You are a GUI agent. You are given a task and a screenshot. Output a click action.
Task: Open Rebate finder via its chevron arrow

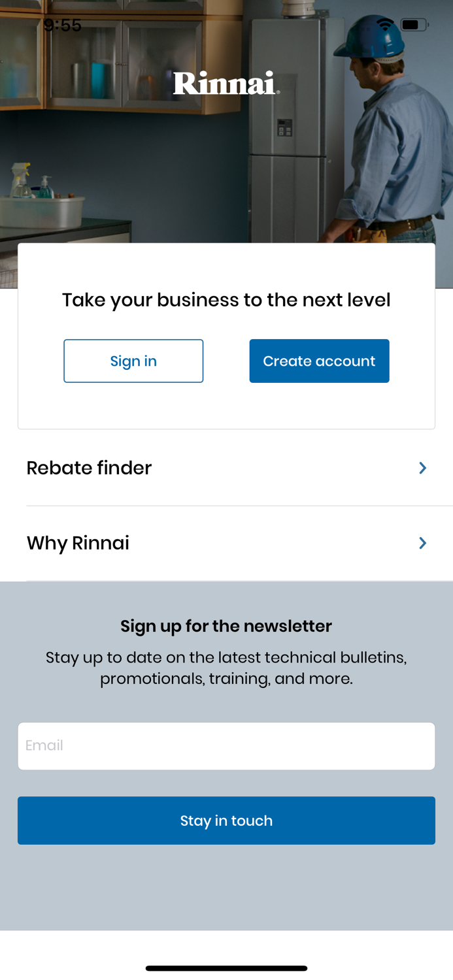click(x=424, y=468)
